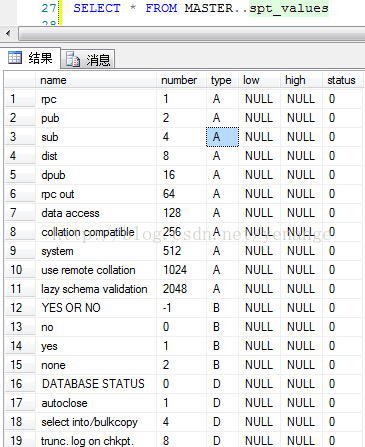Click MASTER in the SQL query
Image resolution: width=365 pixels, height=447 pixels.
pyautogui.click(x=209, y=8)
